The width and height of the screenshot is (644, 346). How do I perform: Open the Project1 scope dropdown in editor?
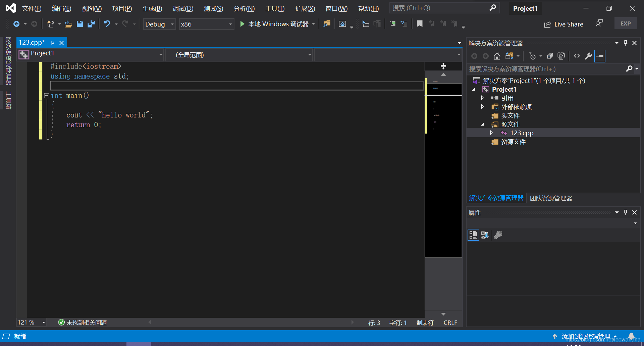91,55
